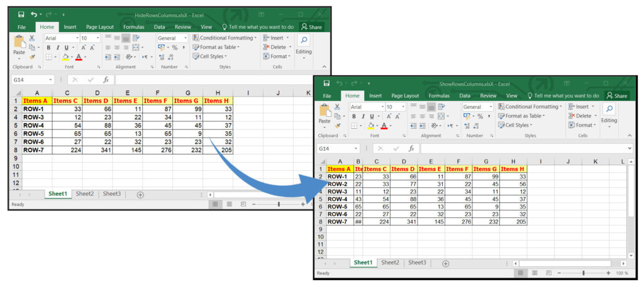Screen dimensions: 644x287
Task: Click Share button in ShowRowsColumns window
Action: click(616, 95)
